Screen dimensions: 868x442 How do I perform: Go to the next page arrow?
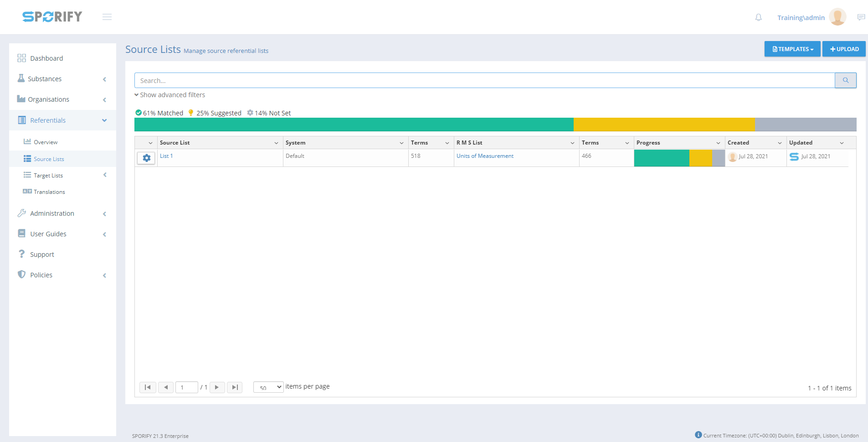tap(217, 387)
